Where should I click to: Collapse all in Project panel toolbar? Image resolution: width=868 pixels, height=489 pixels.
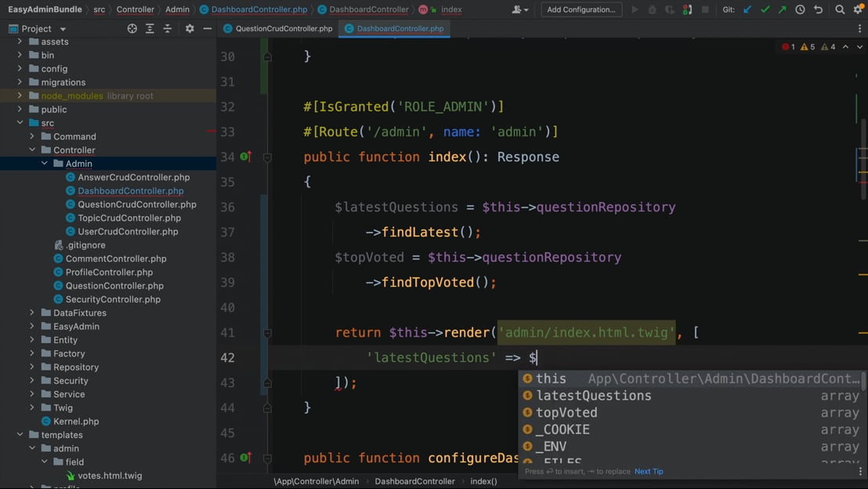point(168,28)
